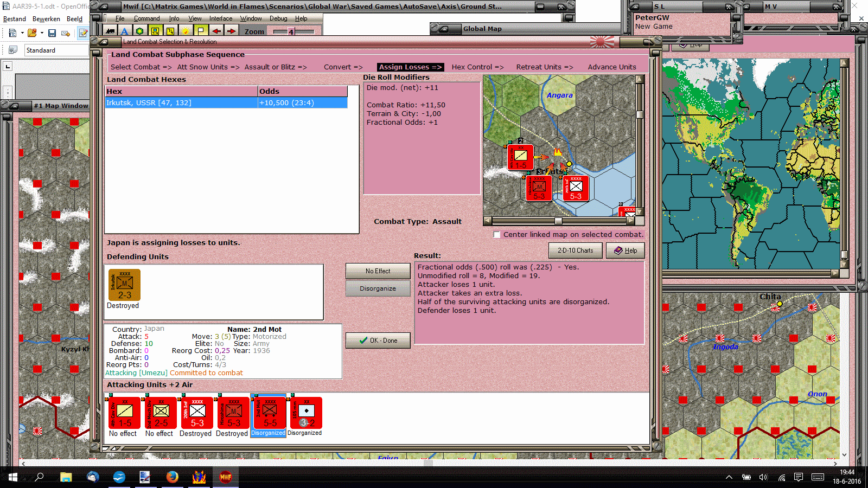
Task: Show hidden system tray icons
Action: point(729,477)
